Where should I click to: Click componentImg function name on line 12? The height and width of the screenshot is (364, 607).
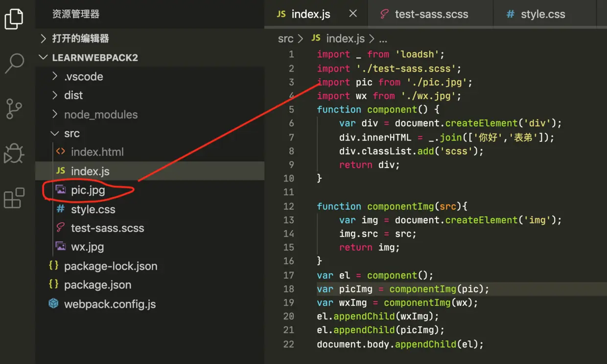tap(400, 206)
